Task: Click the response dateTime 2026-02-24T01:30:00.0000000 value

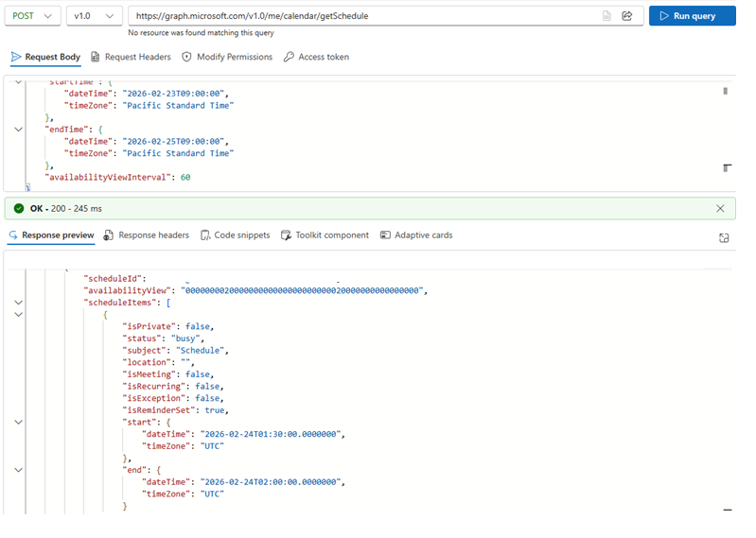Action: [271, 434]
